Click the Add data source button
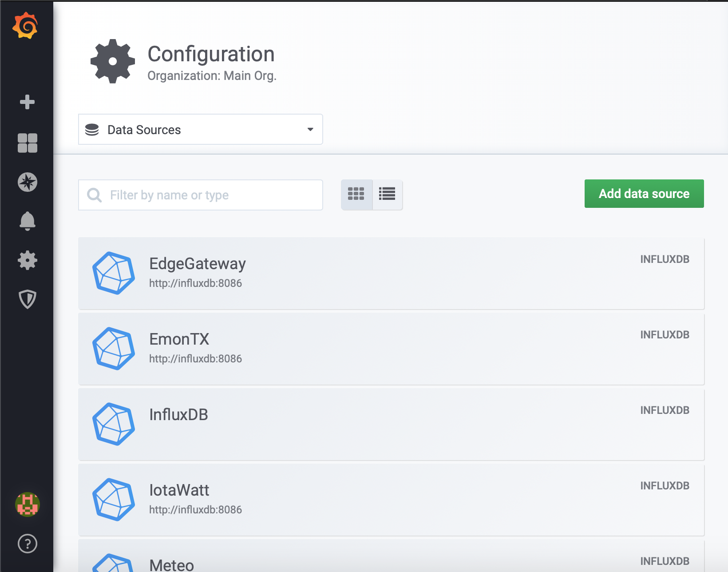 point(644,194)
